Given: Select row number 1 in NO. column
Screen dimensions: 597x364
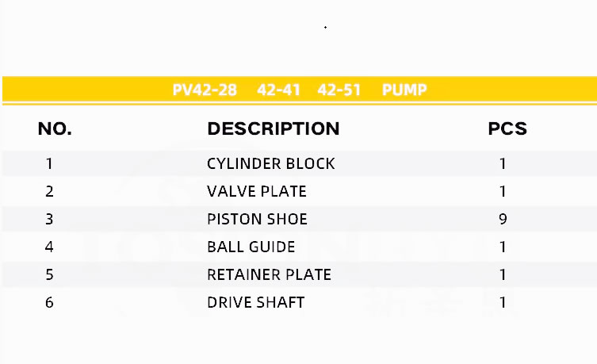Looking at the screenshot, I should point(49,164).
